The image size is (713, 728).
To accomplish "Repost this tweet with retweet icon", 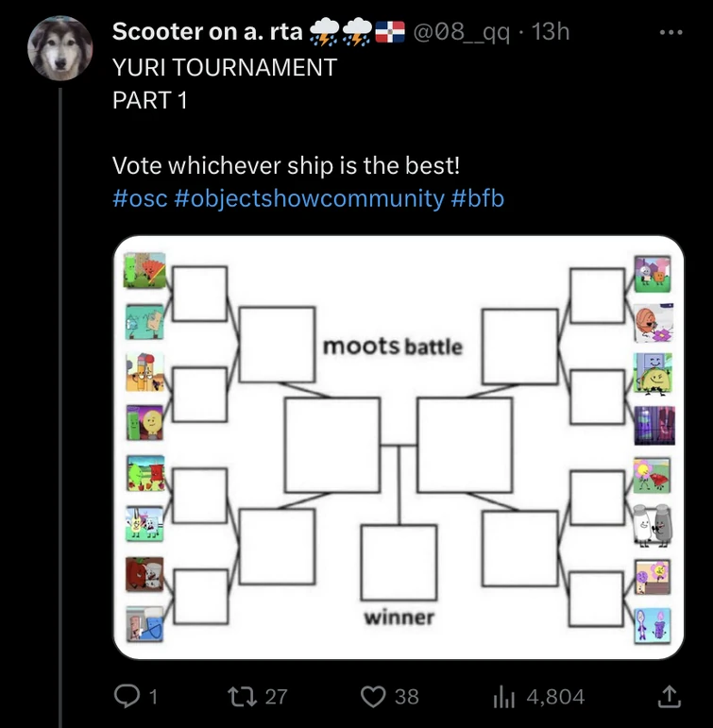I will [242, 697].
